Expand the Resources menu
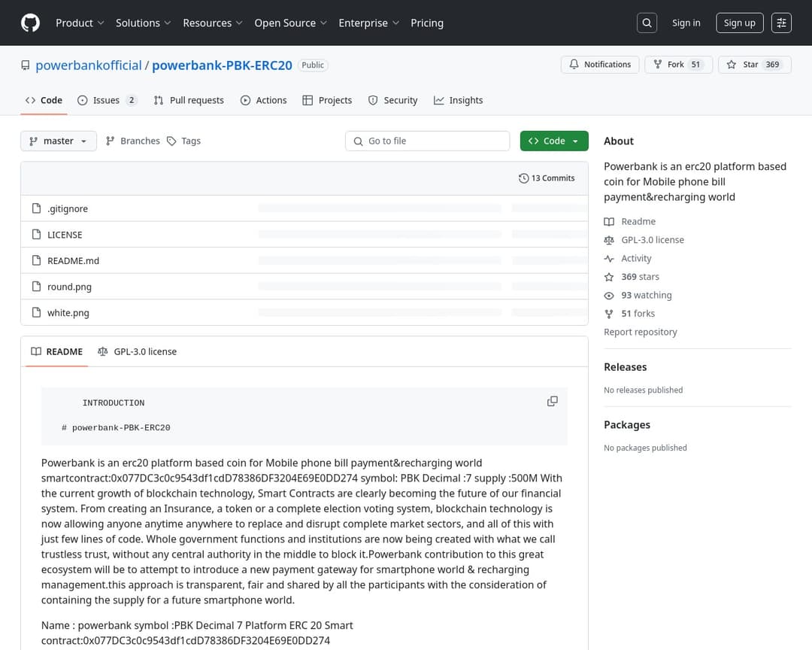Viewport: 812px width, 650px height. click(x=212, y=23)
